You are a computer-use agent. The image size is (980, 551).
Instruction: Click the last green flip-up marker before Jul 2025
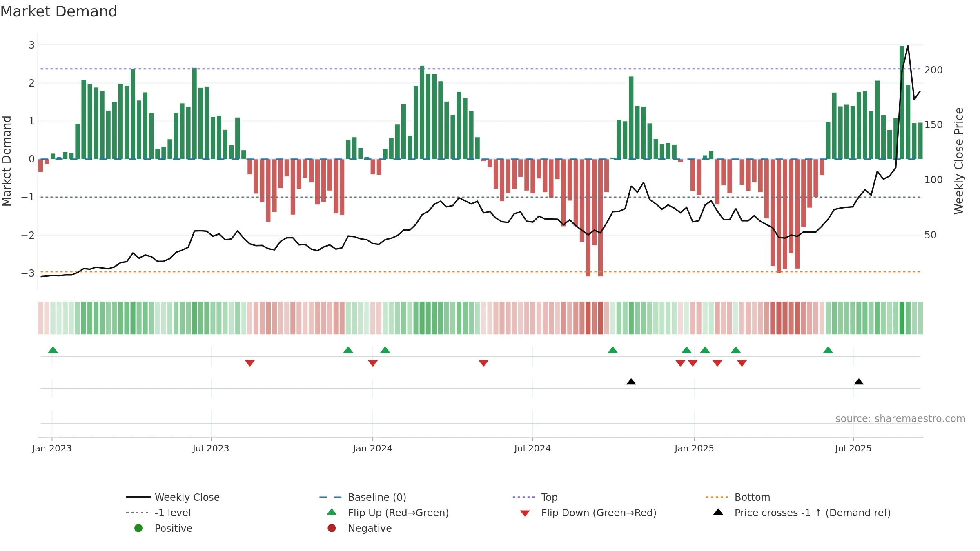tap(828, 350)
